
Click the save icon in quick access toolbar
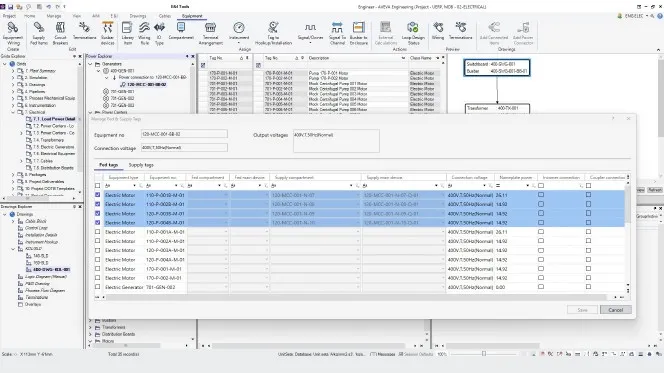point(11,7)
